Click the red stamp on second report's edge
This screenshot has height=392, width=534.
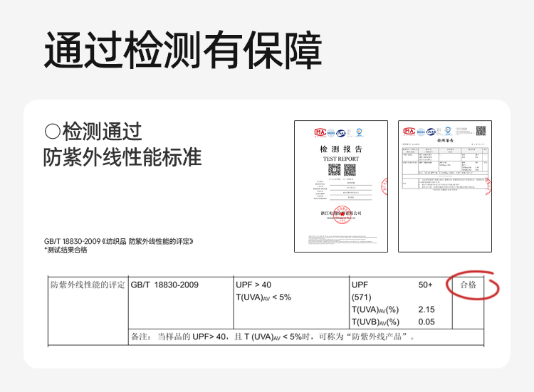click(x=488, y=186)
